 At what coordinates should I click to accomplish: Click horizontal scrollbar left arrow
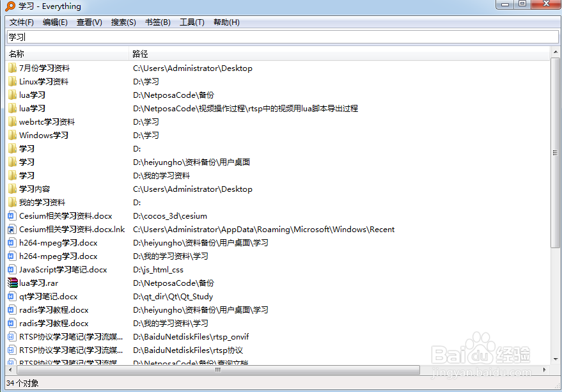(x=10, y=370)
